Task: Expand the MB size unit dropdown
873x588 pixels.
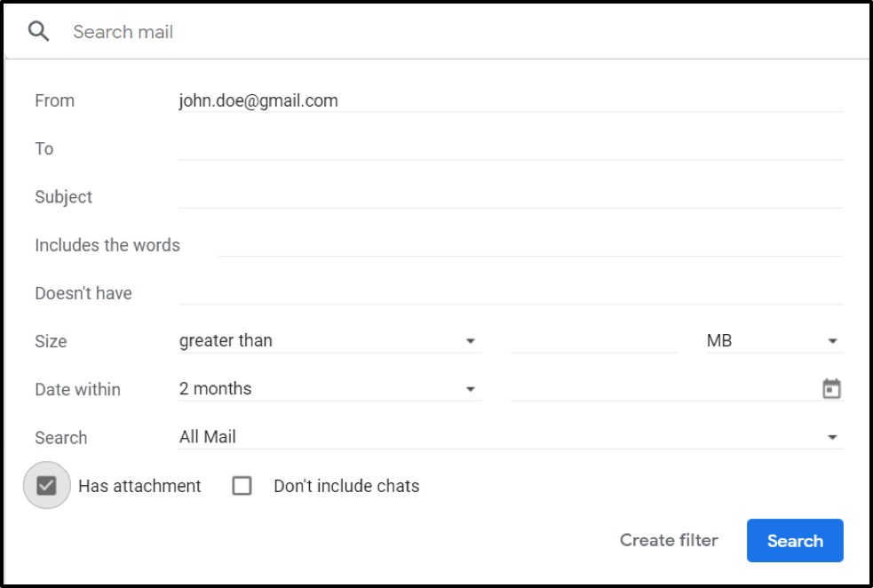Action: pos(773,341)
